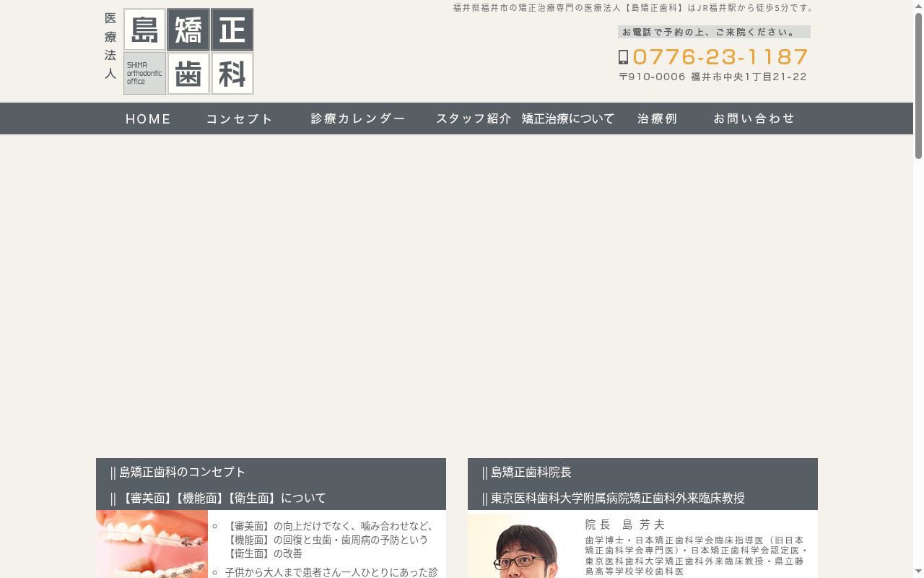The height and width of the screenshot is (578, 924).
Task: Click the お電話で予約の上、ご来院ください banner
Action: 714,32
